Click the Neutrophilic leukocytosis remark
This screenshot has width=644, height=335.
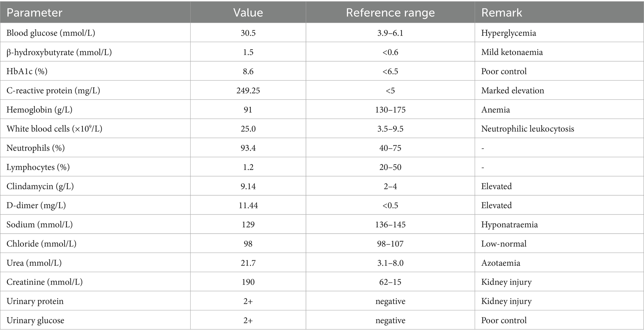coord(527,129)
